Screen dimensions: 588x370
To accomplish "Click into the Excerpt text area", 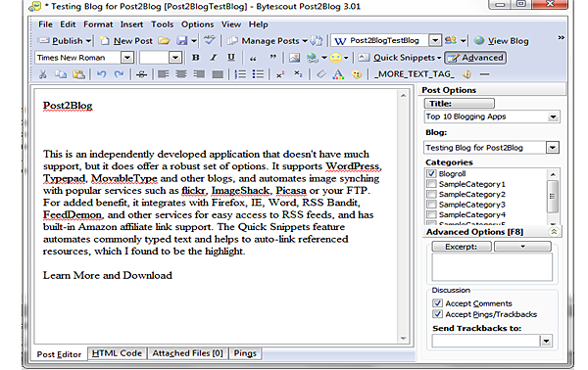I will (492, 267).
